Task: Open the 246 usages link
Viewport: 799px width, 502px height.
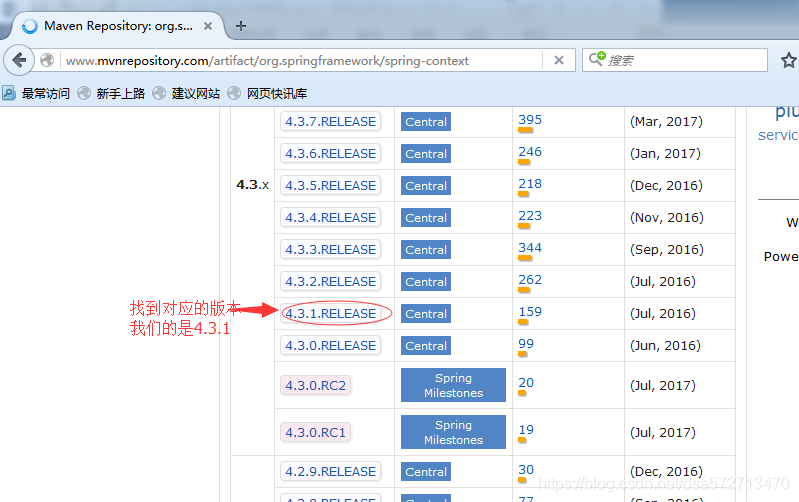Action: click(530, 152)
